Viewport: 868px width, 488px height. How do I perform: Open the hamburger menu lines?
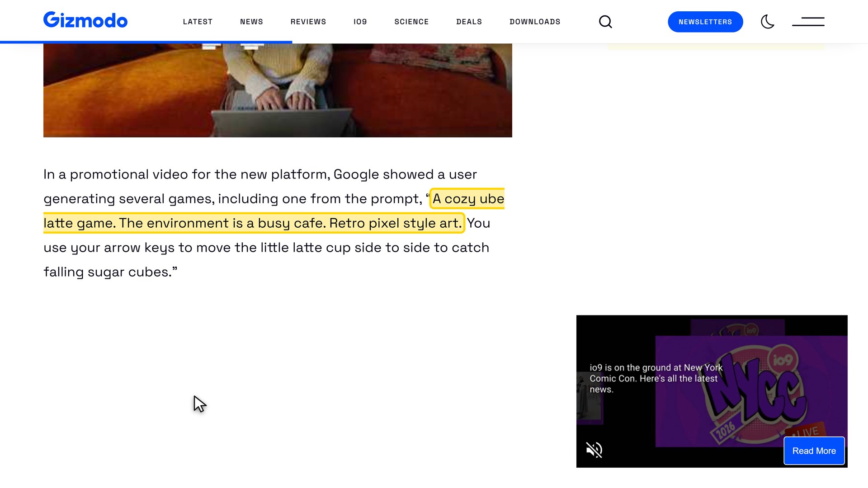808,22
